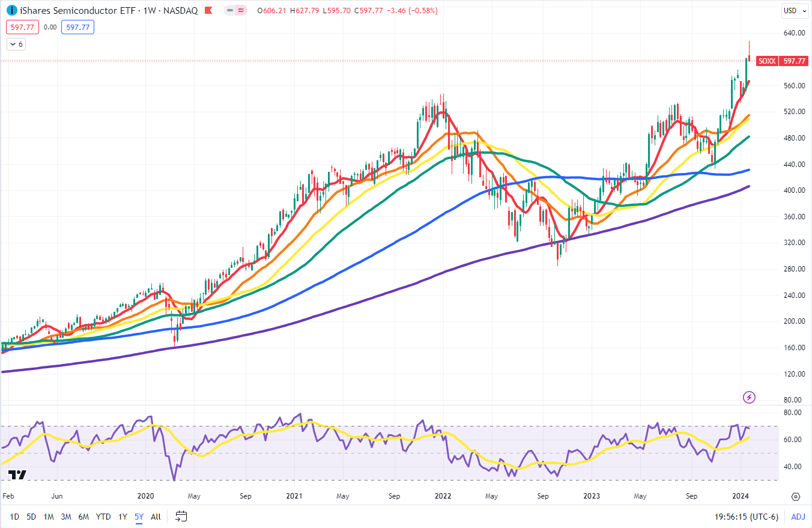Click the 2022 time axis label
The height and width of the screenshot is (528, 812).
pyautogui.click(x=443, y=497)
